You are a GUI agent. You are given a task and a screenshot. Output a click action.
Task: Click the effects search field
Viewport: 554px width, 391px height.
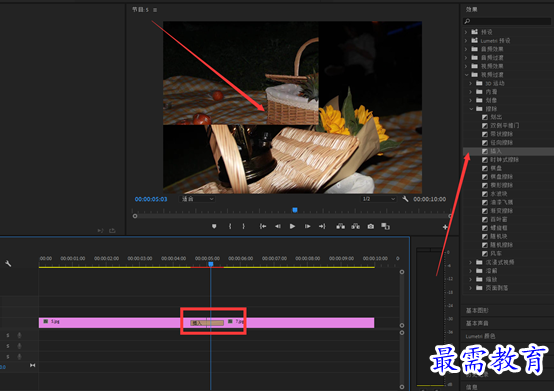coord(507,22)
